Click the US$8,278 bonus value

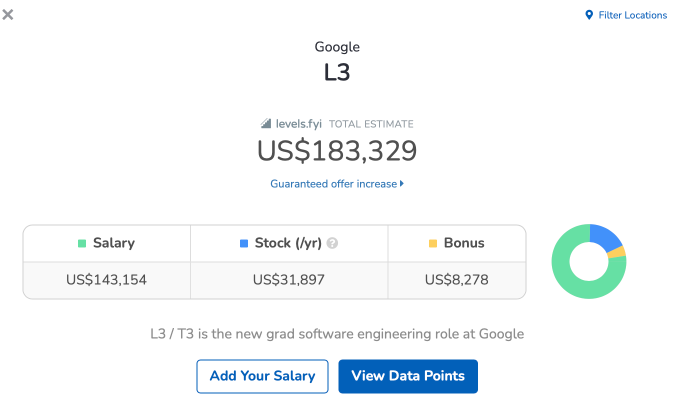(457, 280)
